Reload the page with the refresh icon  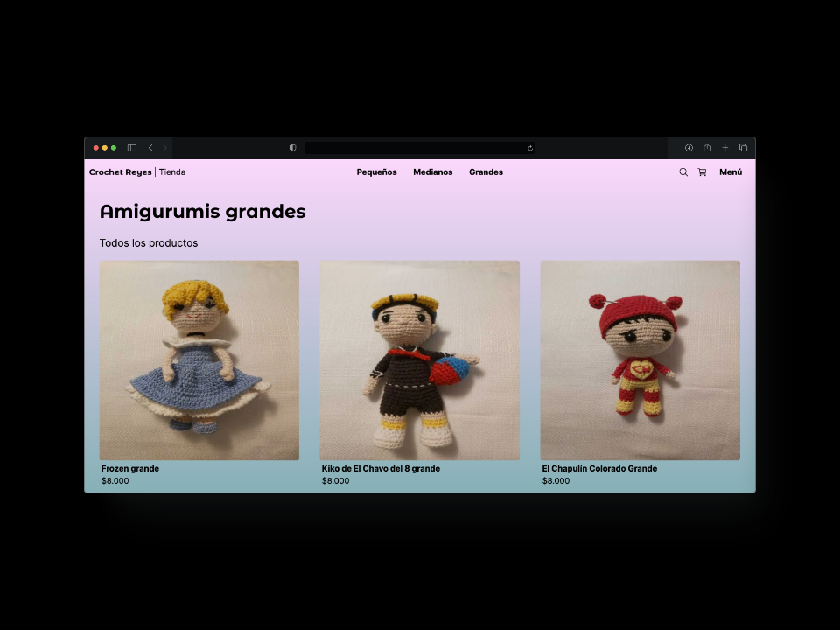[530, 148]
